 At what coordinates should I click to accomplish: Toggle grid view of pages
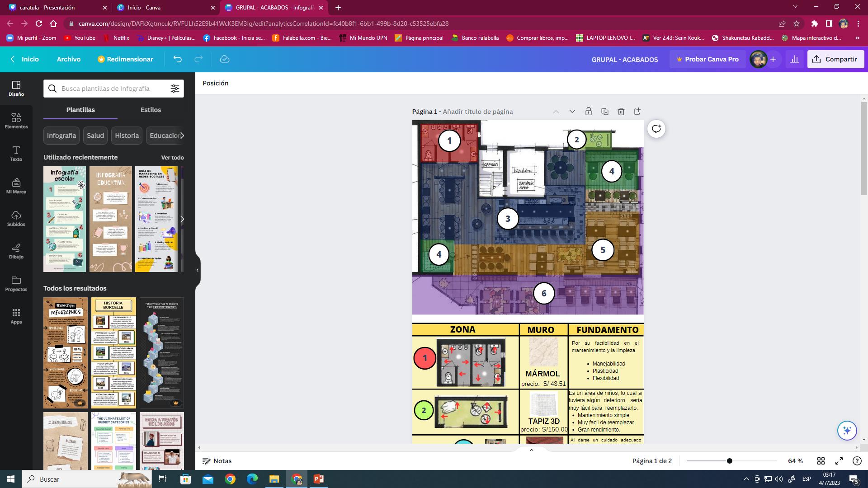[x=821, y=461]
